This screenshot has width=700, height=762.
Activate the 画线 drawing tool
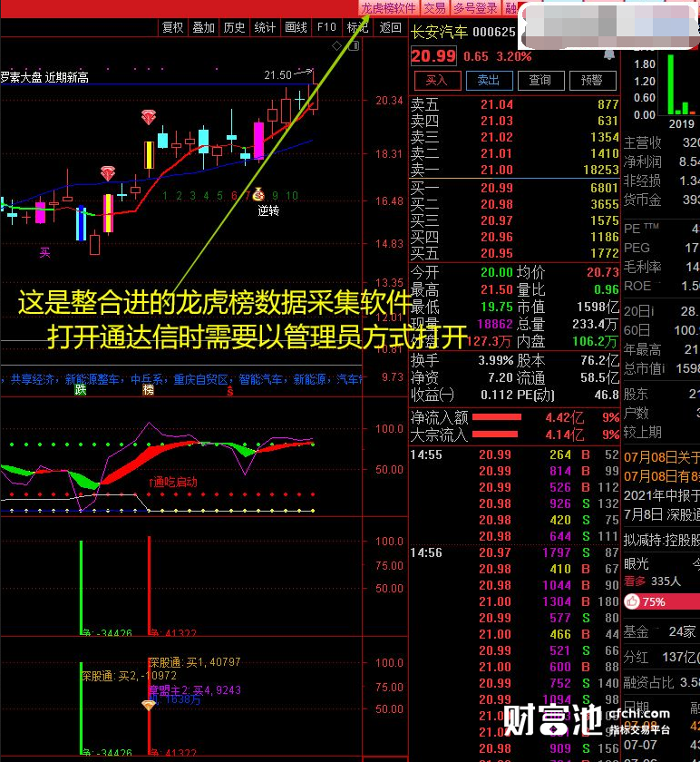point(296,27)
